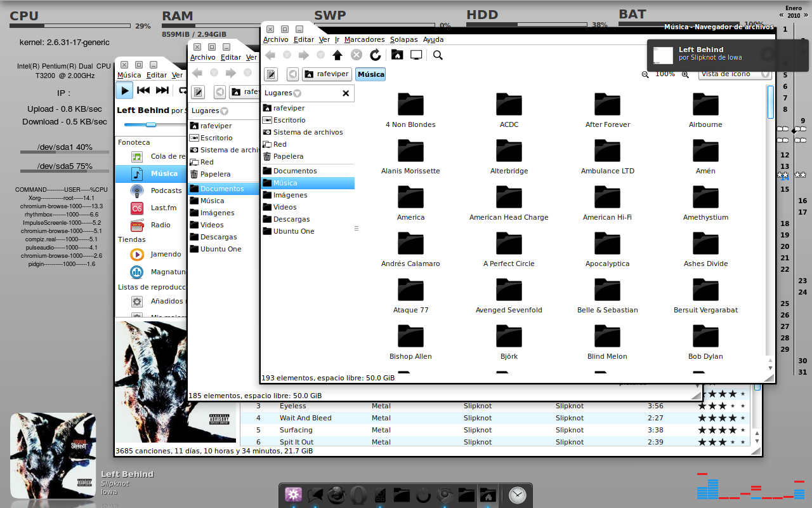The image size is (812, 508).
Task: Click the computer icon in Música toolbar
Action: (416, 55)
